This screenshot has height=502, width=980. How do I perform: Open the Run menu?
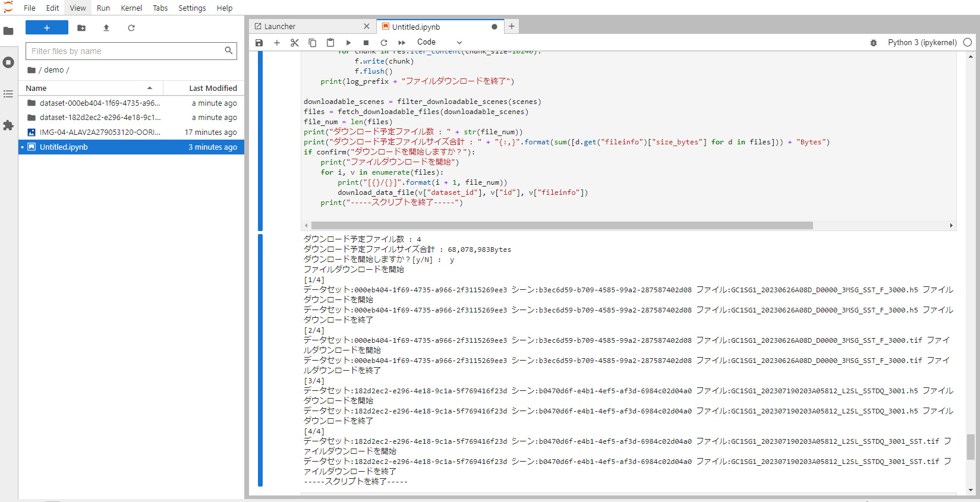pyautogui.click(x=103, y=8)
